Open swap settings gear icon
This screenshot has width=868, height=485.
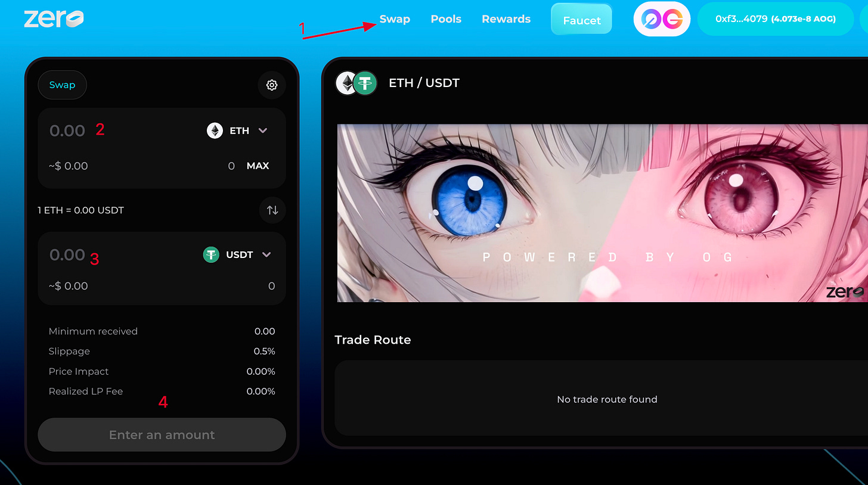point(272,85)
